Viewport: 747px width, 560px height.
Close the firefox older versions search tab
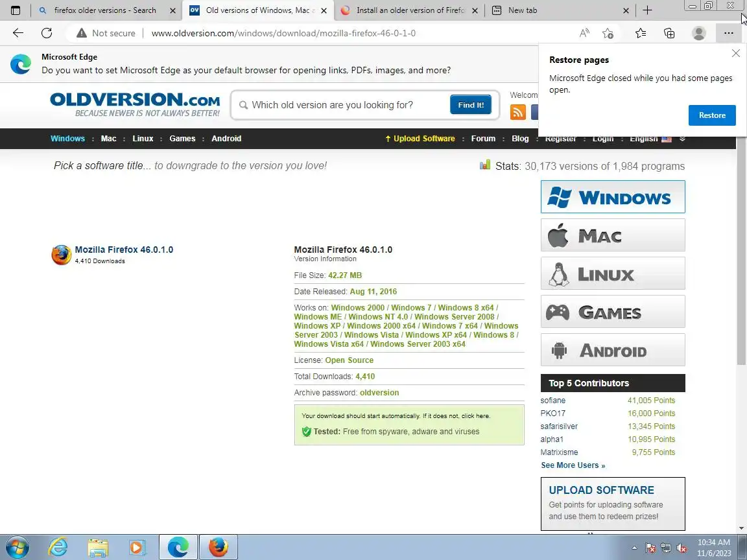172,10
